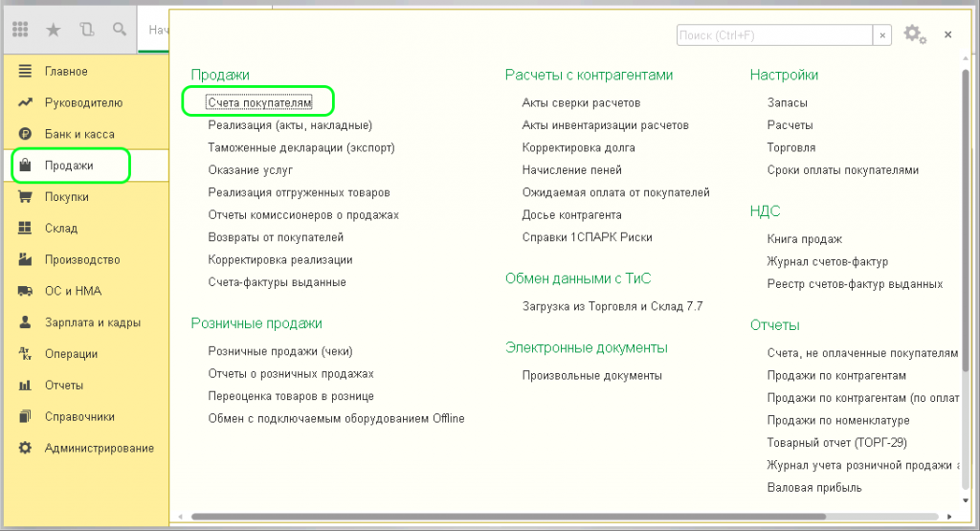Open the settings gear icon near search
This screenshot has width=980, height=531.
tap(915, 34)
